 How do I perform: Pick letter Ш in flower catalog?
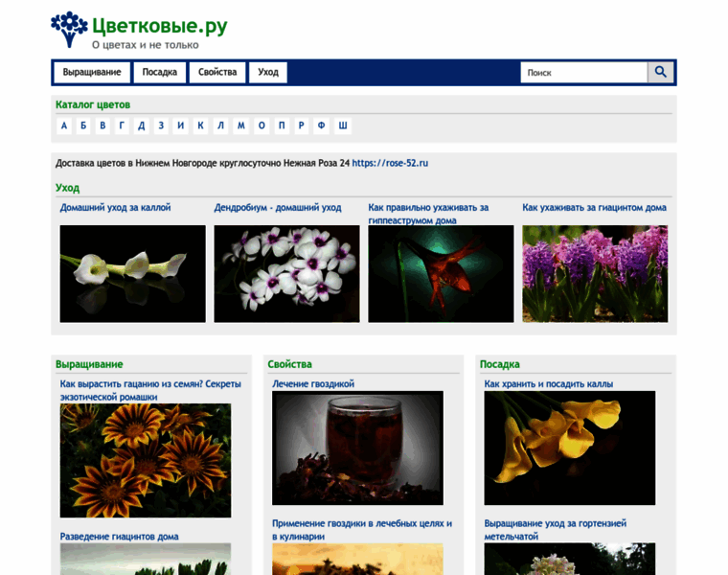tap(343, 126)
